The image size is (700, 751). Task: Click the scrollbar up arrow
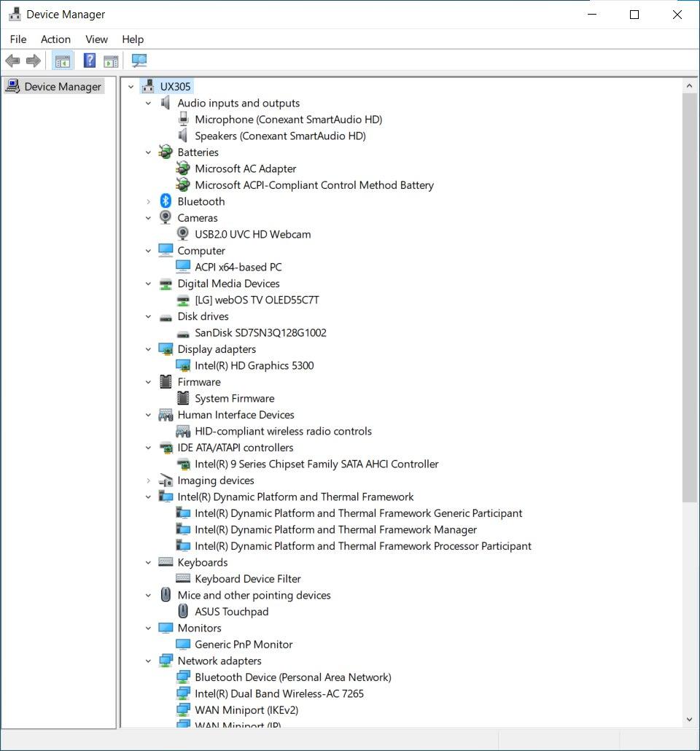pos(690,86)
